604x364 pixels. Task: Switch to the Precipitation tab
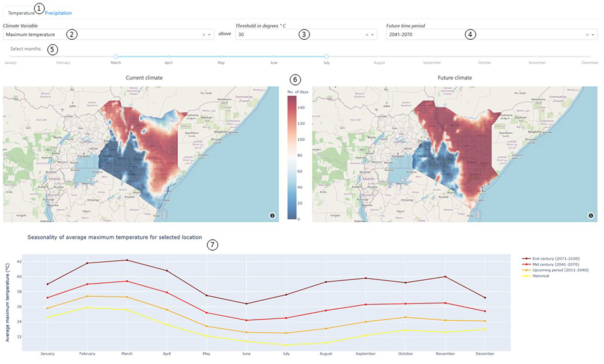pos(58,13)
